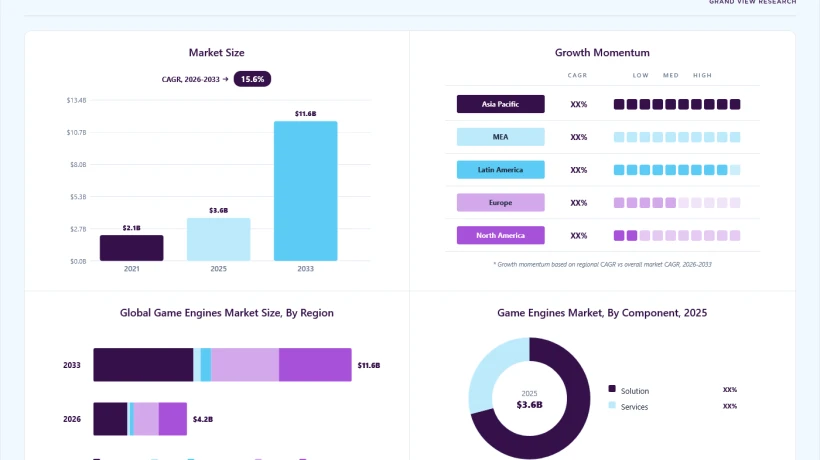The height and width of the screenshot is (460, 820).
Task: Click the dark purple segment of 2033 bar
Action: 143,365
